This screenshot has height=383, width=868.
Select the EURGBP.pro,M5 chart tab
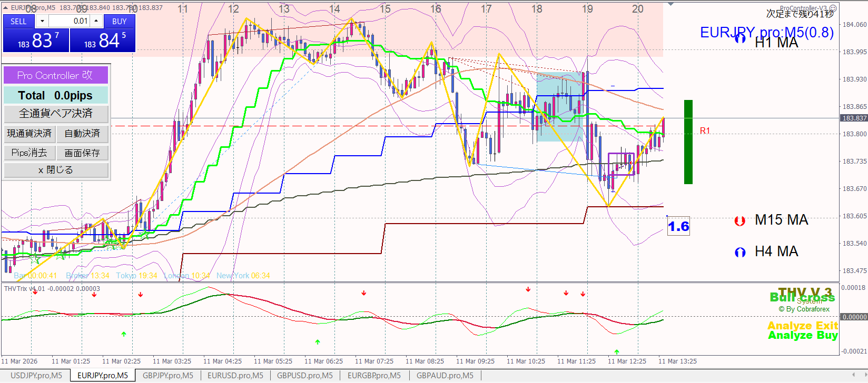coord(374,376)
